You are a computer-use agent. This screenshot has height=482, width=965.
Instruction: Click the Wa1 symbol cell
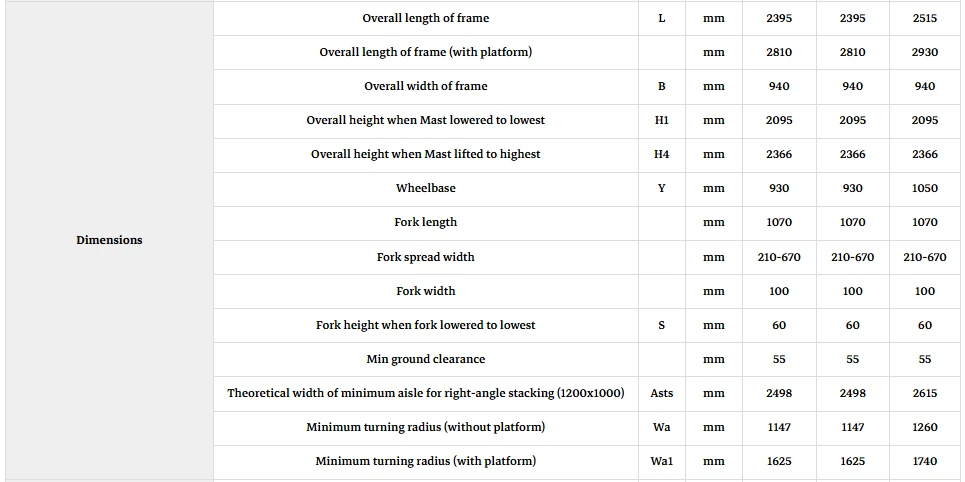[x=662, y=460]
